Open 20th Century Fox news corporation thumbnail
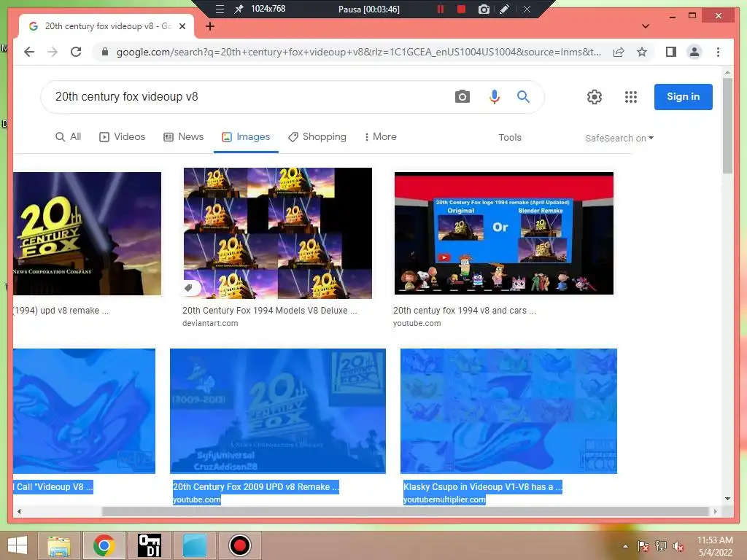The height and width of the screenshot is (560, 747). click(x=88, y=234)
